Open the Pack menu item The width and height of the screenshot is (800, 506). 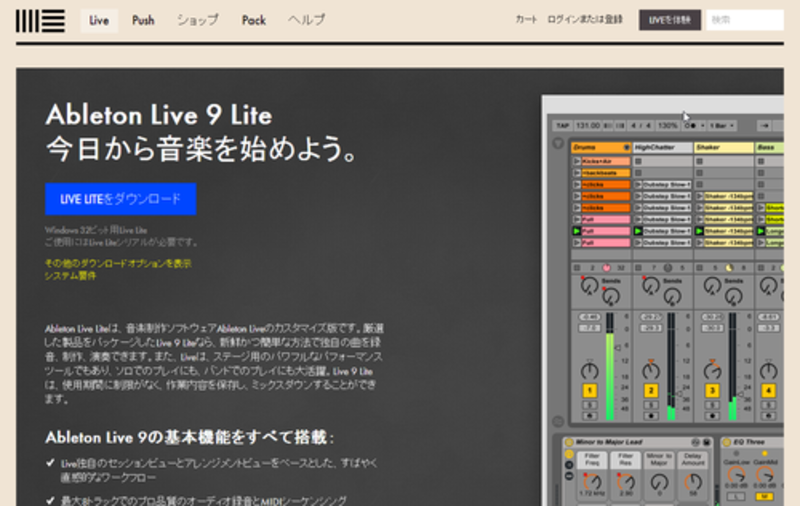[x=254, y=20]
